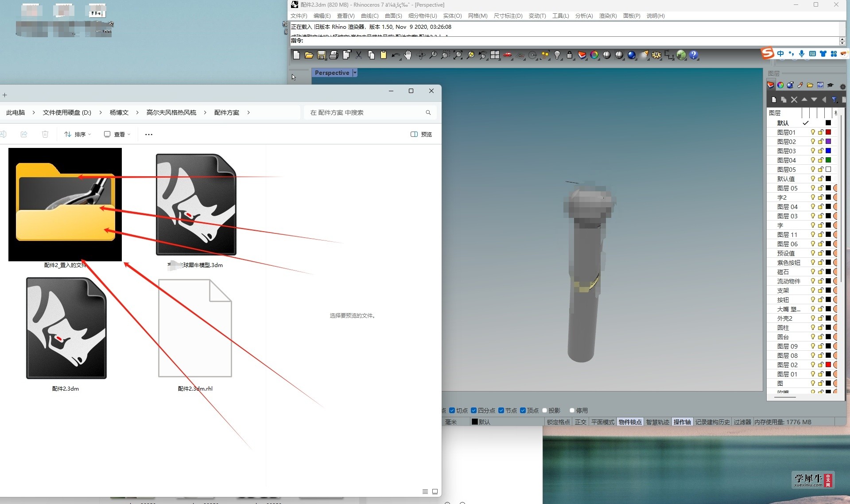The height and width of the screenshot is (504, 850).
Task: Click Cut (scissors) icon in Rhino toolbar
Action: pos(359,55)
